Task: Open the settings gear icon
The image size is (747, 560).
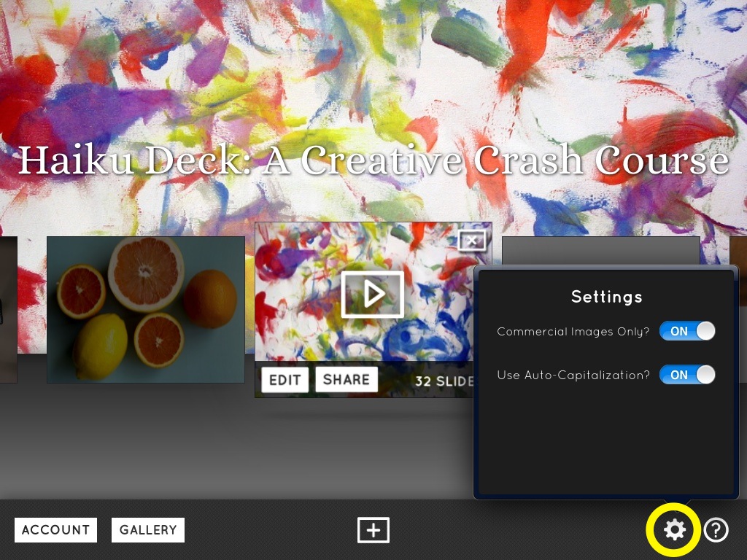Action: pyautogui.click(x=675, y=529)
